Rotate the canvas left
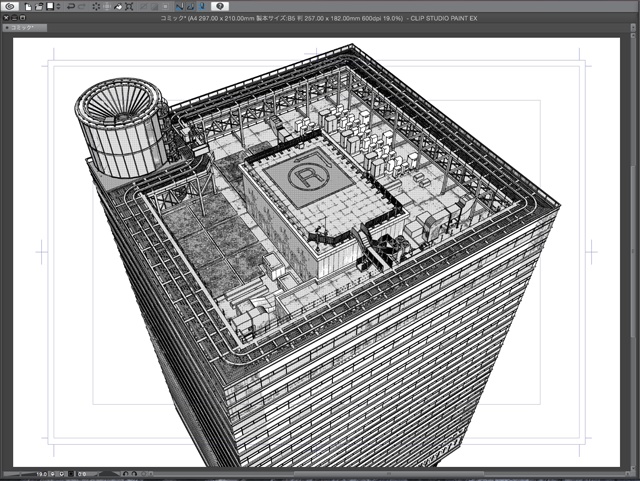 125,474
